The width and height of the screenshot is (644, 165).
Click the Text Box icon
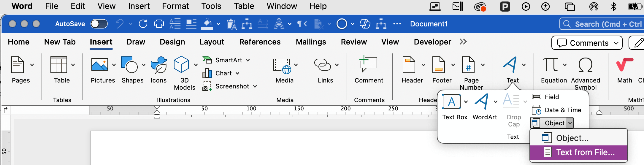coord(451,102)
